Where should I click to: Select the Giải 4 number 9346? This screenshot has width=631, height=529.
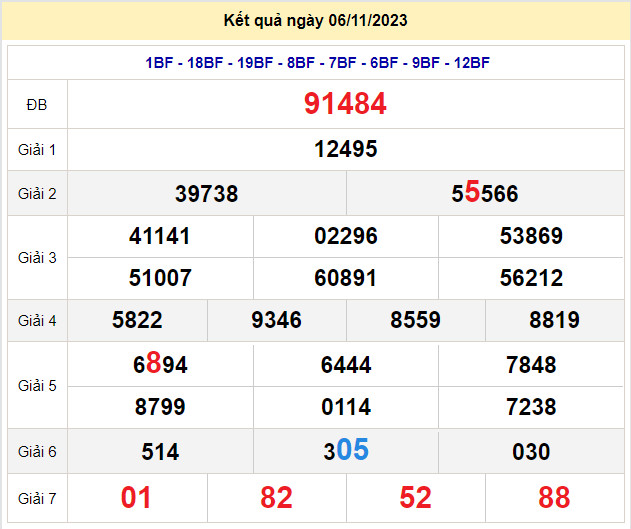[276, 320]
